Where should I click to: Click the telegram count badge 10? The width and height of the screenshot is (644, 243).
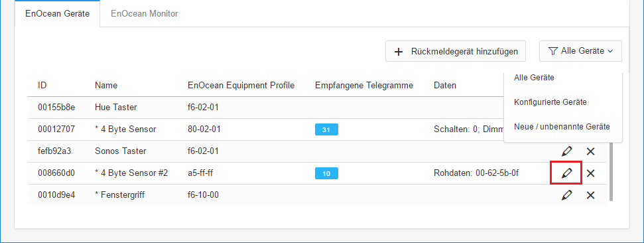(x=326, y=173)
